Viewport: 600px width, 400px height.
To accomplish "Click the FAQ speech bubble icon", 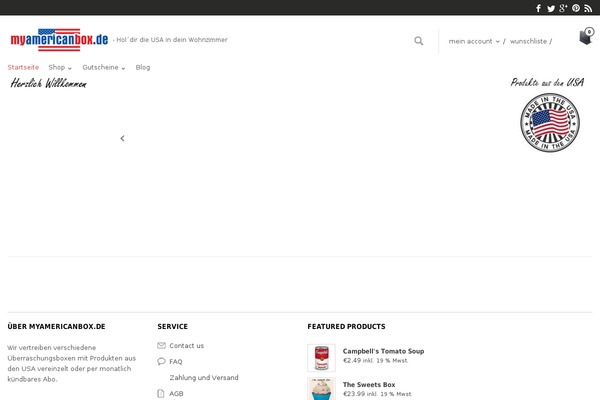I will [x=161, y=361].
